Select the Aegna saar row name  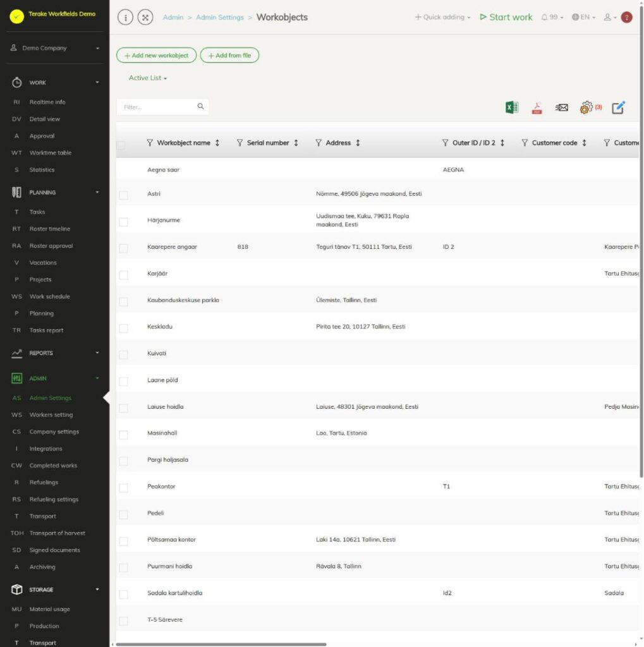164,169
